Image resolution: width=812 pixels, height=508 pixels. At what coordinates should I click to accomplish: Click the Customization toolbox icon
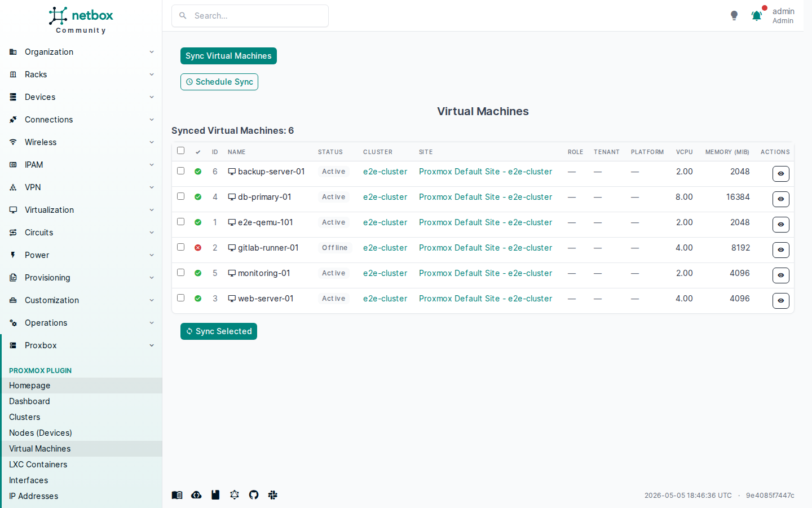[x=13, y=300]
